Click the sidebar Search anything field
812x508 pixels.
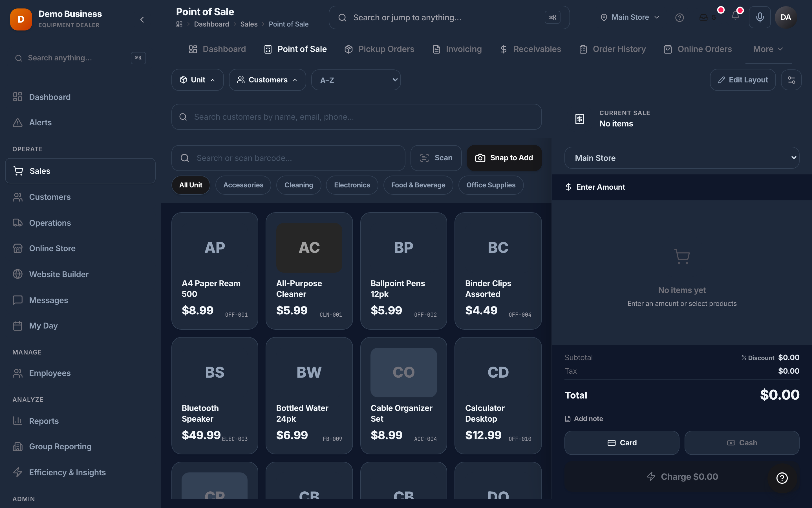(80, 58)
